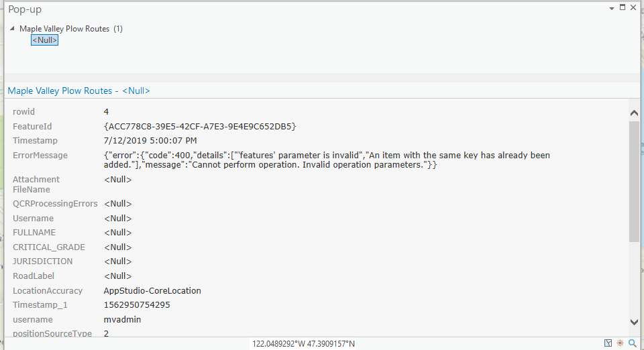Viewport: 644px width, 350px height.
Task: Click the vertical scrollbar thumb
Action: (x=634, y=181)
